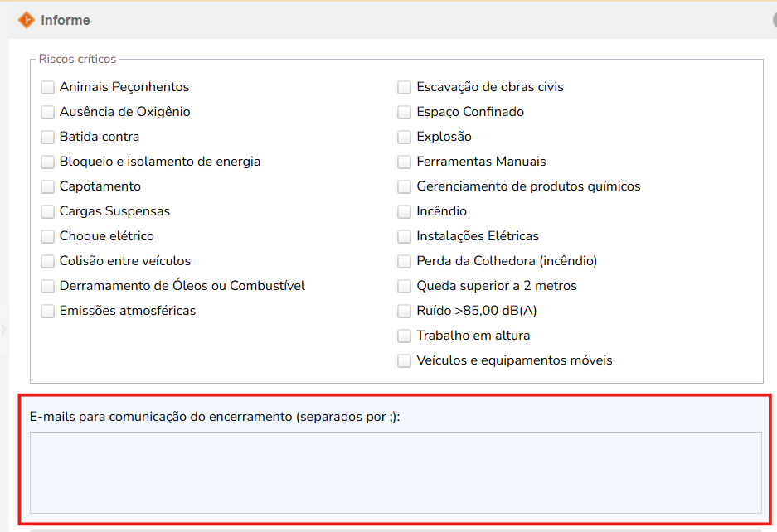The image size is (777, 532).
Task: Enable the Ruído >85,00 dB(A) checkbox
Action: (x=405, y=311)
